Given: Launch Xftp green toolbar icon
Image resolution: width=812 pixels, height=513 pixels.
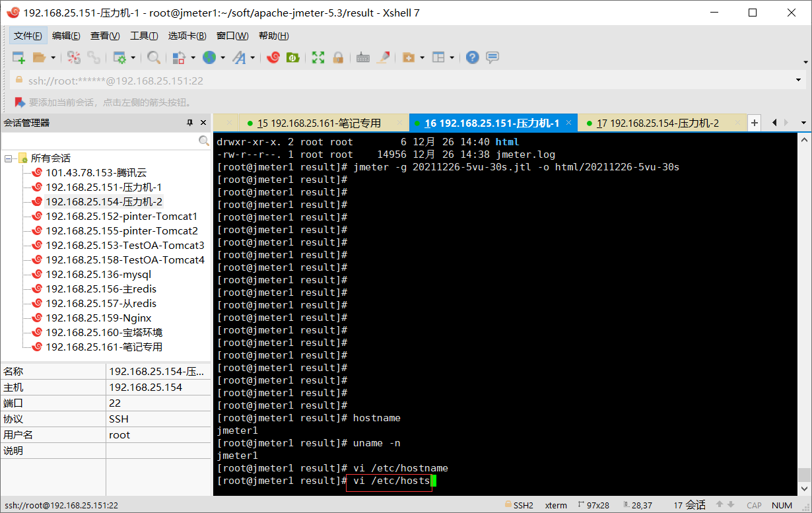Looking at the screenshot, I should pos(292,57).
